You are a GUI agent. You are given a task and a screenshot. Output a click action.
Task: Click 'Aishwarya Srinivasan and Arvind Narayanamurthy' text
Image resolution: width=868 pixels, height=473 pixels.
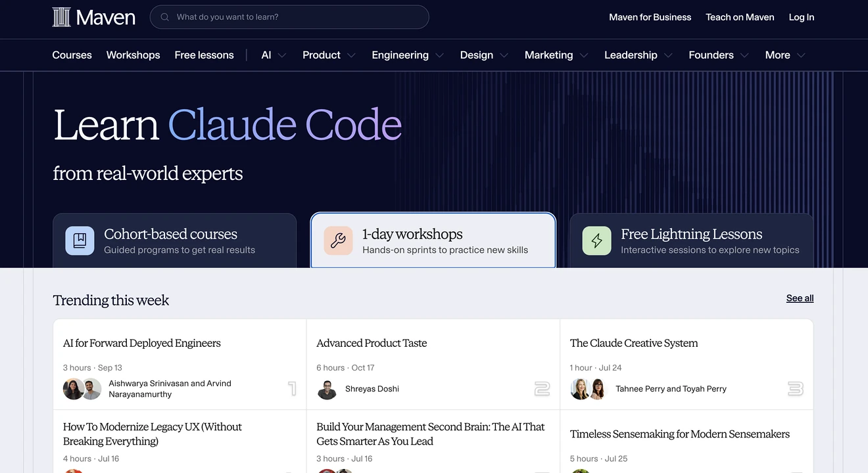point(170,389)
